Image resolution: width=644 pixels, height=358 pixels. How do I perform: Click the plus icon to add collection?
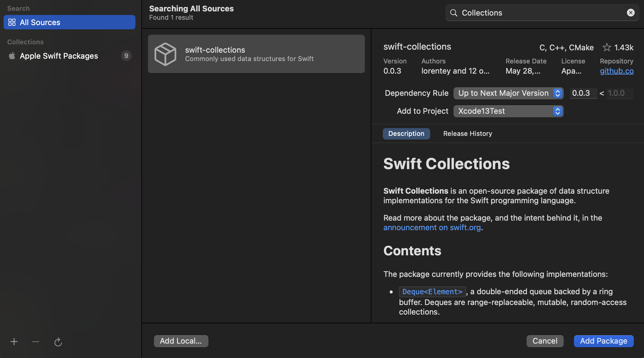point(14,342)
